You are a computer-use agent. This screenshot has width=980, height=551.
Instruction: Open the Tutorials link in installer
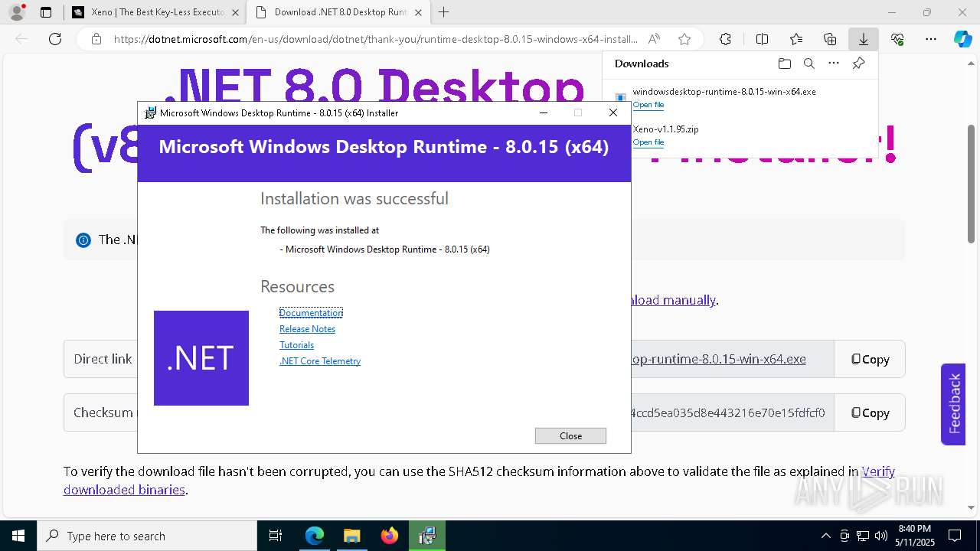point(296,345)
